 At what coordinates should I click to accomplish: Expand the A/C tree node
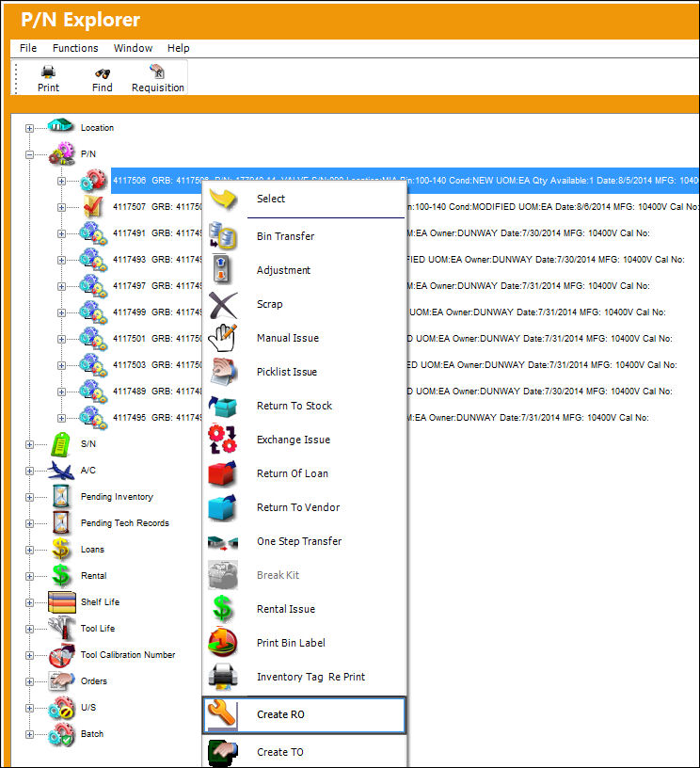tap(29, 472)
